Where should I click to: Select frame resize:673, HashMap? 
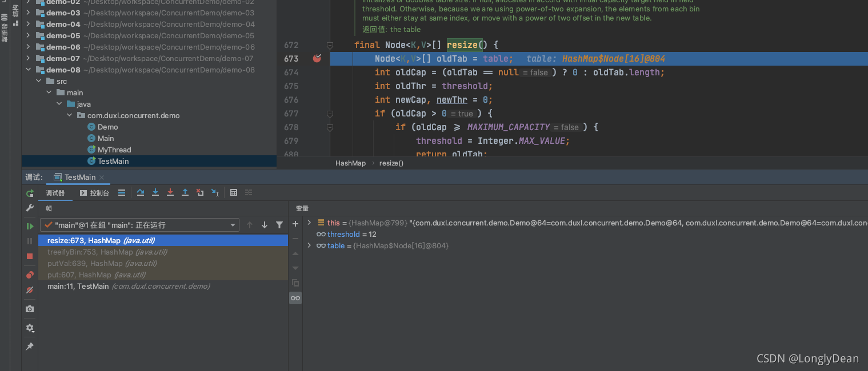tap(163, 240)
